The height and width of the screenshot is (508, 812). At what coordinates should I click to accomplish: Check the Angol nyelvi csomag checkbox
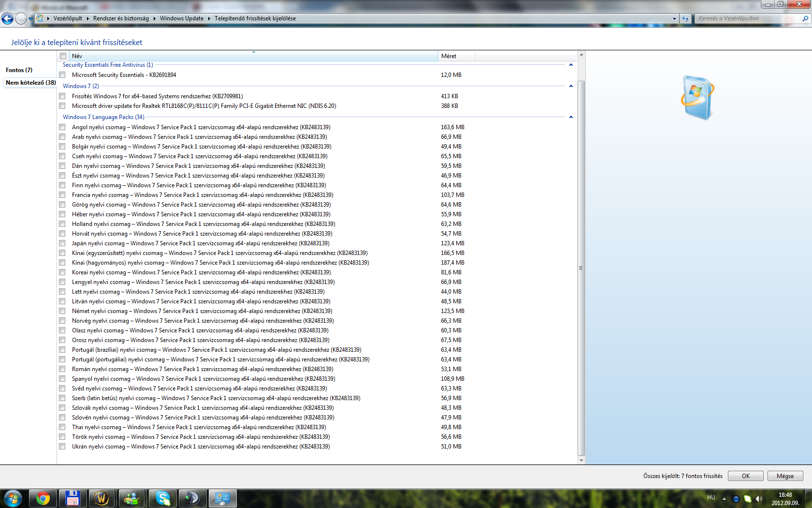point(62,127)
